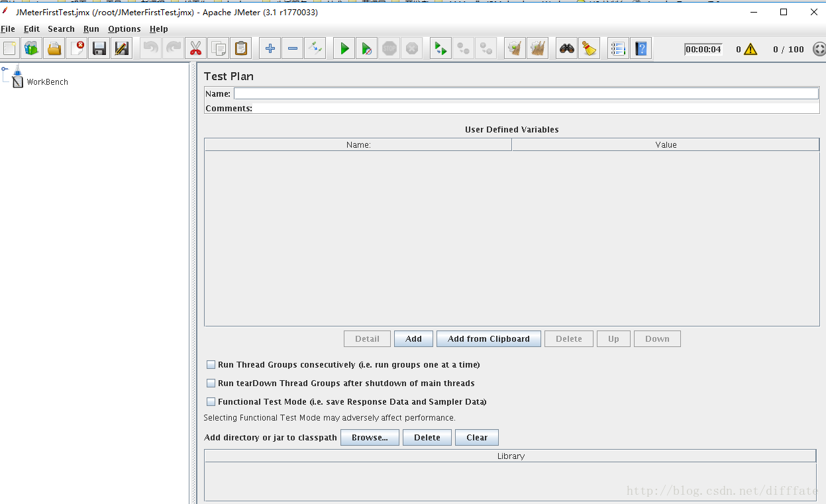826x504 pixels.
Task: Click the Clear broom icon
Action: [x=515, y=48]
